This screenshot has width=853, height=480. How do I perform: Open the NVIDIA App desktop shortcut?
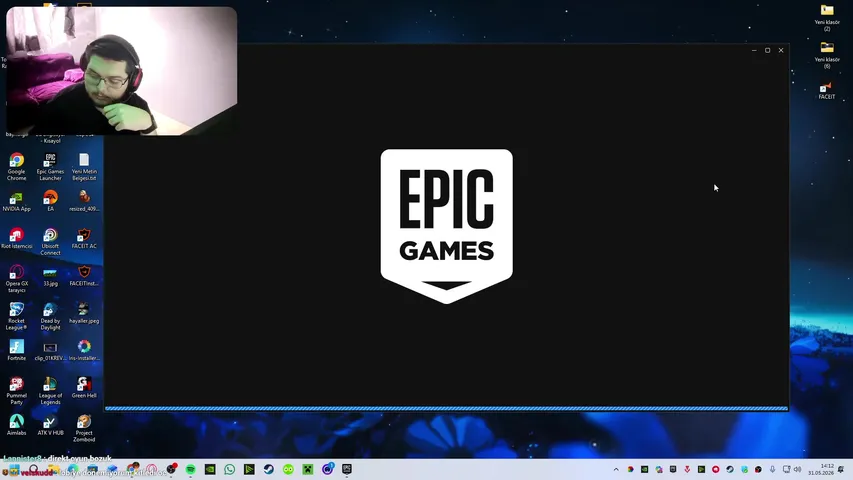16,201
